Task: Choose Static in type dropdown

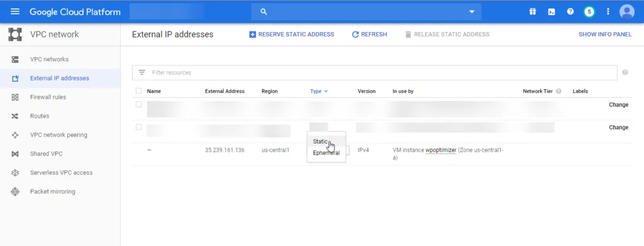Action: (326, 142)
